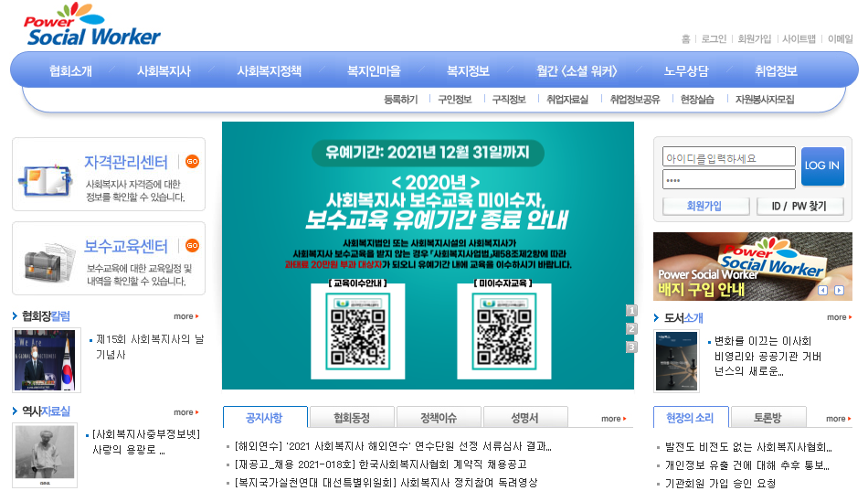This screenshot has height=491, width=868.
Task: Switch to 현장의 소리 tab
Action: tap(691, 417)
